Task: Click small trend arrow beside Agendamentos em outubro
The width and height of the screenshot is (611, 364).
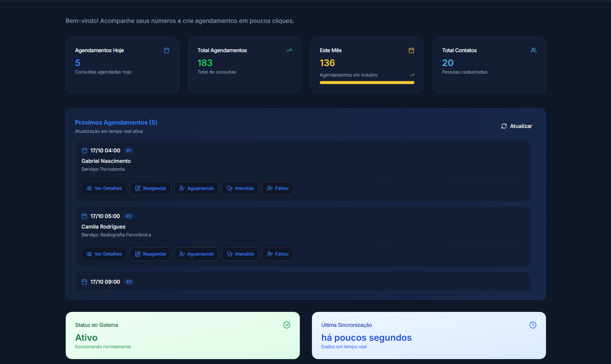Action: [x=412, y=75]
